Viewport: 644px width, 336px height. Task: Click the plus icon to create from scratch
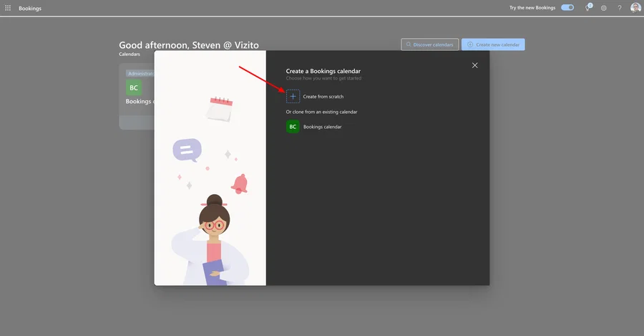click(293, 96)
